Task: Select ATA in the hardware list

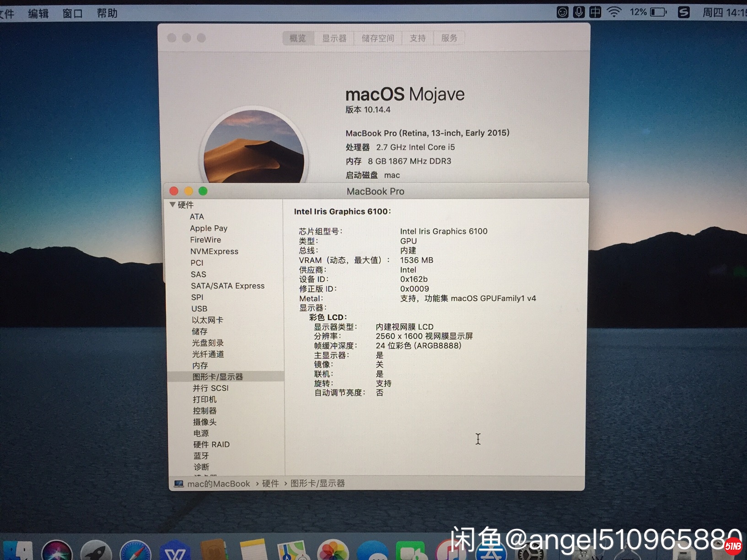Action: [197, 217]
